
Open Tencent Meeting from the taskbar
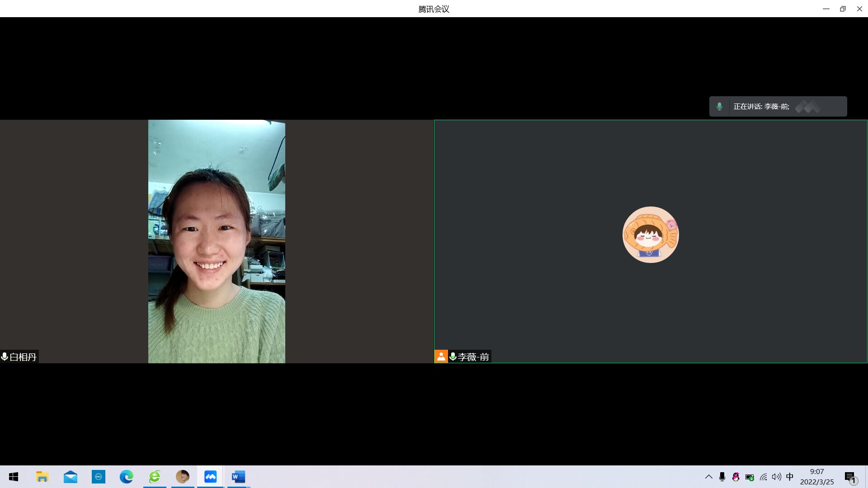(210, 477)
